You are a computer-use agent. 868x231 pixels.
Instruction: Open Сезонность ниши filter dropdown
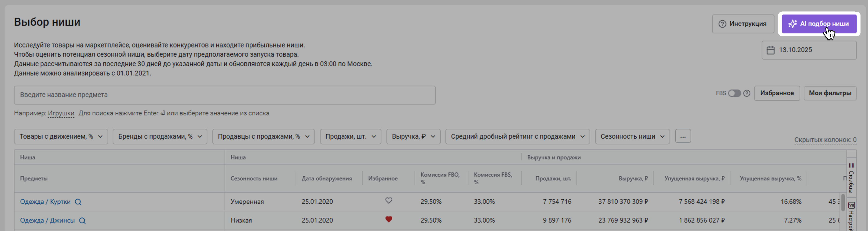pyautogui.click(x=632, y=137)
